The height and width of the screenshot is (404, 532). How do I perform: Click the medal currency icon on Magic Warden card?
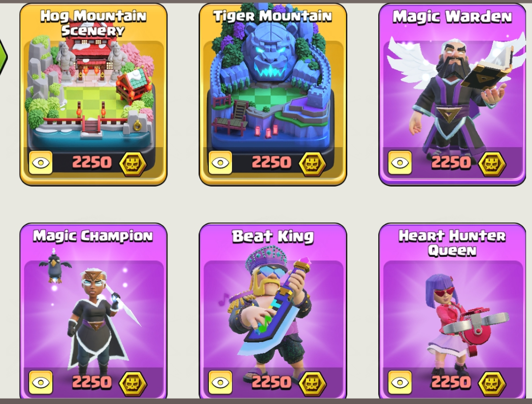pos(492,164)
